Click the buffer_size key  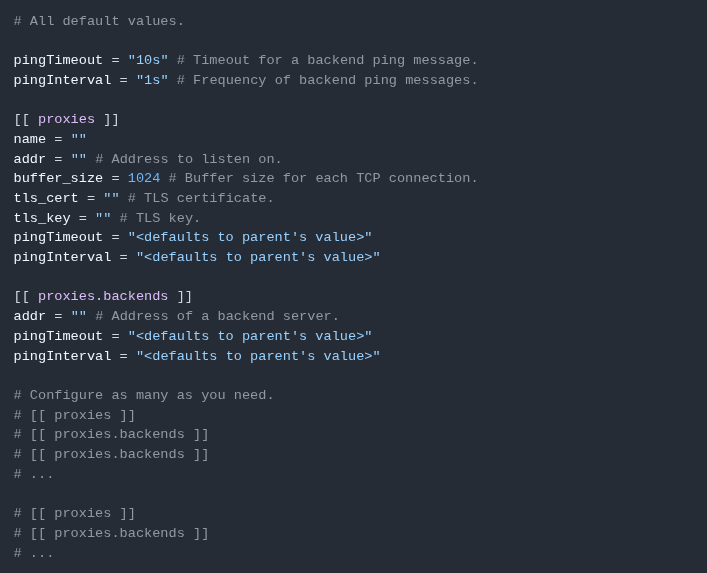pos(58,178)
